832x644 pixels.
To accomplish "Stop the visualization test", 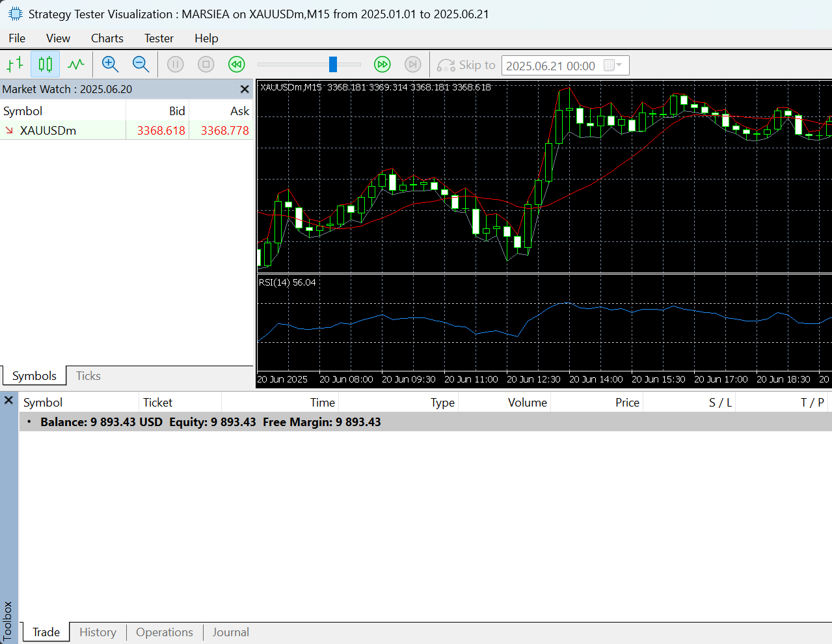I will tap(206, 64).
